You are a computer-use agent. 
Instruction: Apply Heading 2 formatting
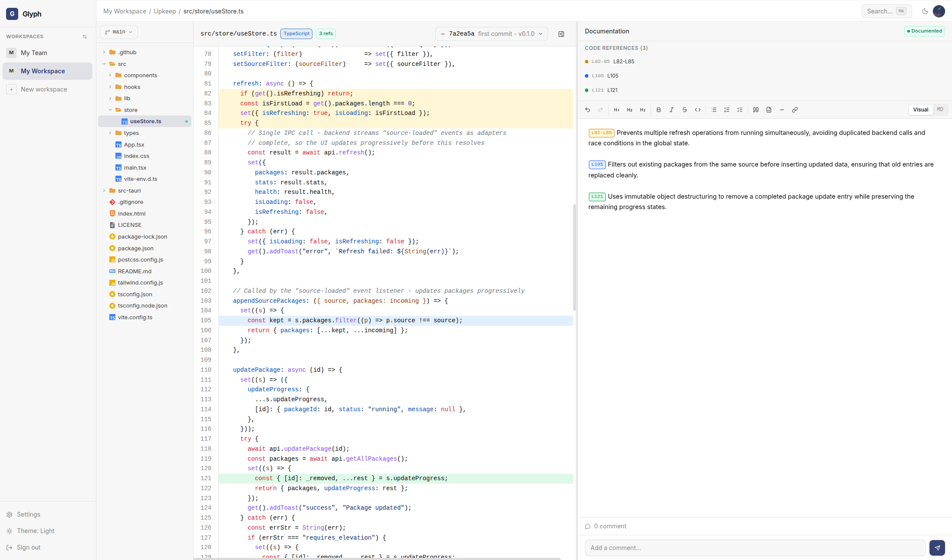[x=630, y=110]
